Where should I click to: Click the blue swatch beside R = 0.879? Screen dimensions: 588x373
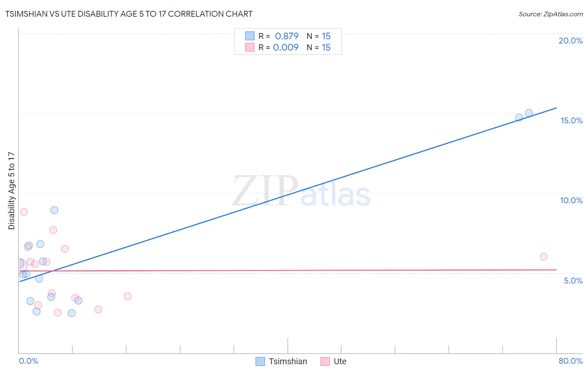(250, 36)
